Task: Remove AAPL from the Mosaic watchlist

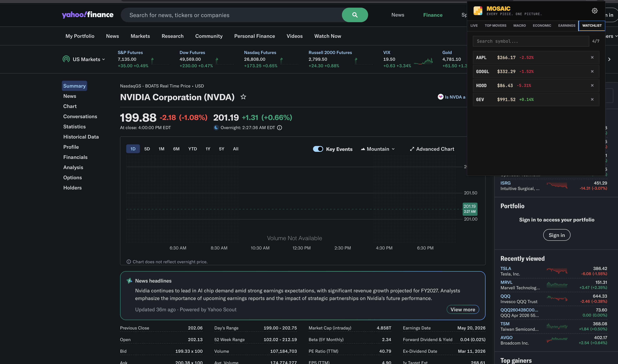Action: 592,57
